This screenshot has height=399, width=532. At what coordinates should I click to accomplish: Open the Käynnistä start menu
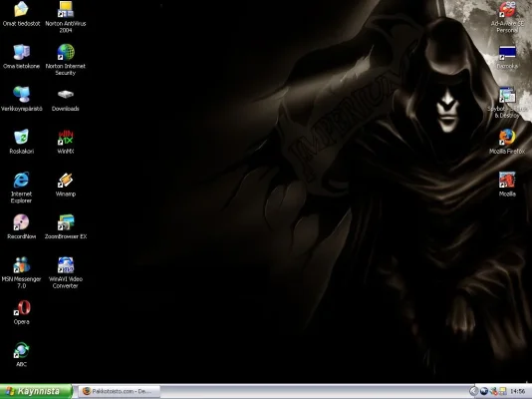pyautogui.click(x=36, y=391)
